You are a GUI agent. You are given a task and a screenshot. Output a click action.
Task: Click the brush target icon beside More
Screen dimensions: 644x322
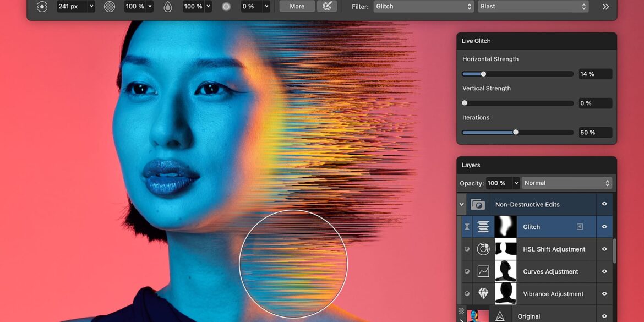[327, 7]
